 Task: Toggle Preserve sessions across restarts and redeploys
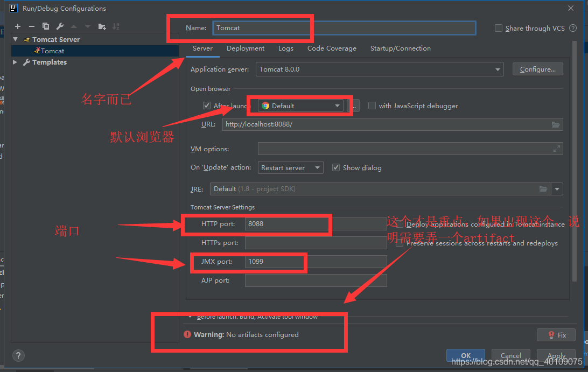point(400,243)
